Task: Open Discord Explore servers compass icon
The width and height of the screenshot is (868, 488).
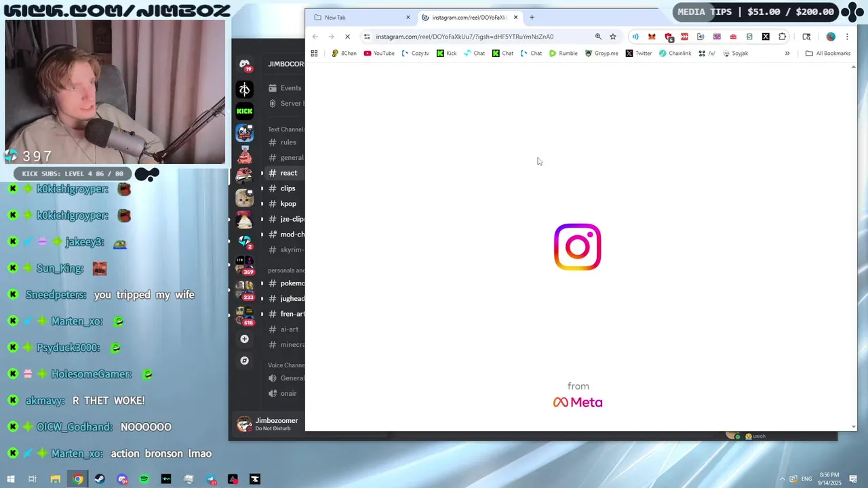Action: (245, 361)
